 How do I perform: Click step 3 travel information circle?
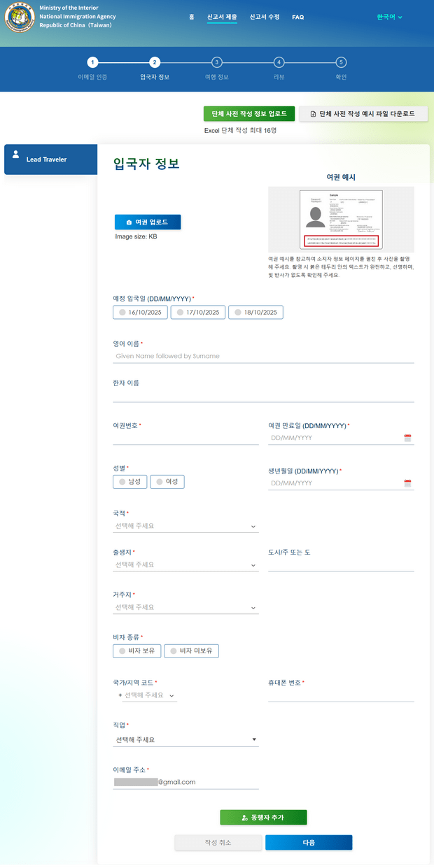pos(217,62)
